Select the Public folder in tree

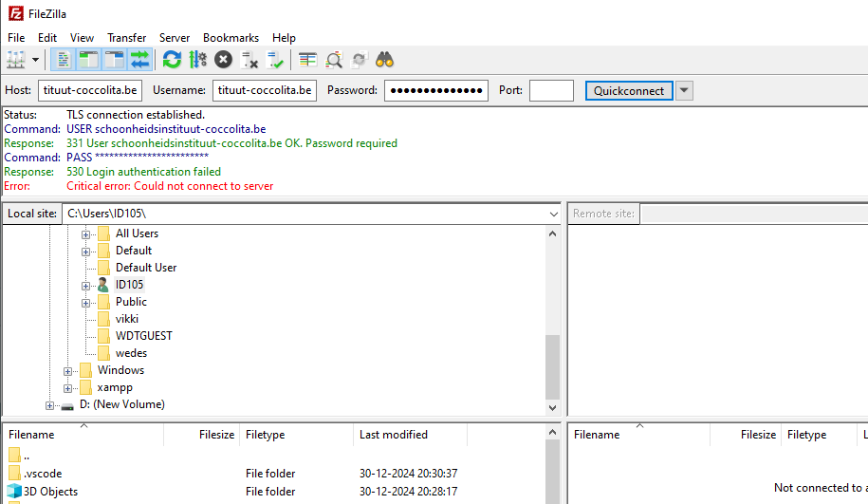pos(131,302)
